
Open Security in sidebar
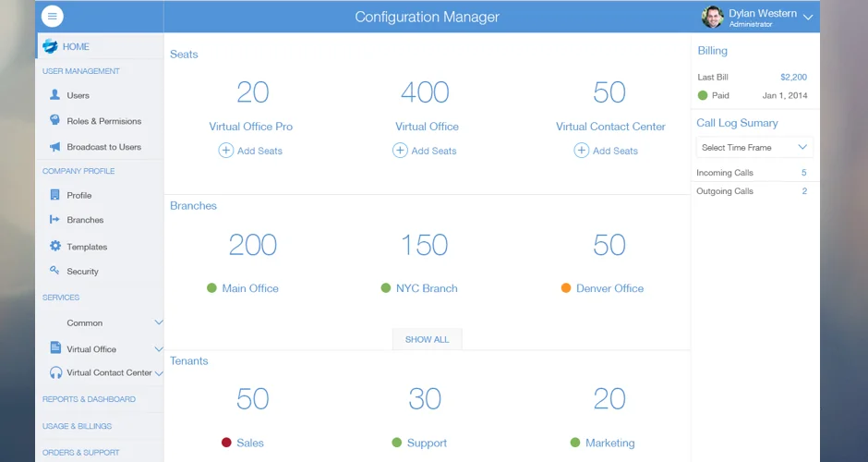(x=82, y=271)
